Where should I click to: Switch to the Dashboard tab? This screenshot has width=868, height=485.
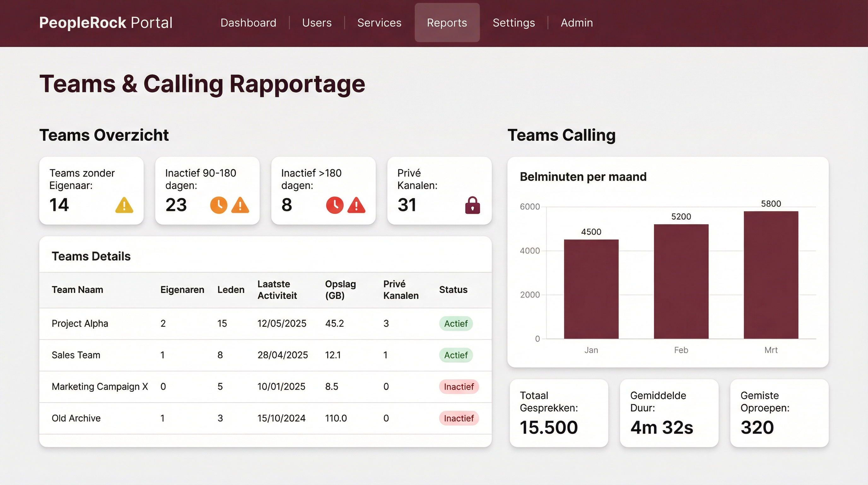[x=248, y=22]
